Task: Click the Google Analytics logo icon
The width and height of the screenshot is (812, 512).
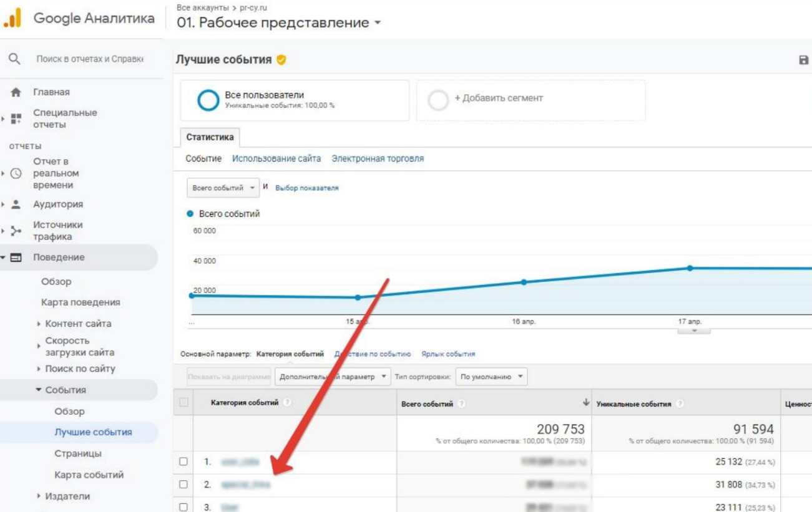Action: pos(13,19)
